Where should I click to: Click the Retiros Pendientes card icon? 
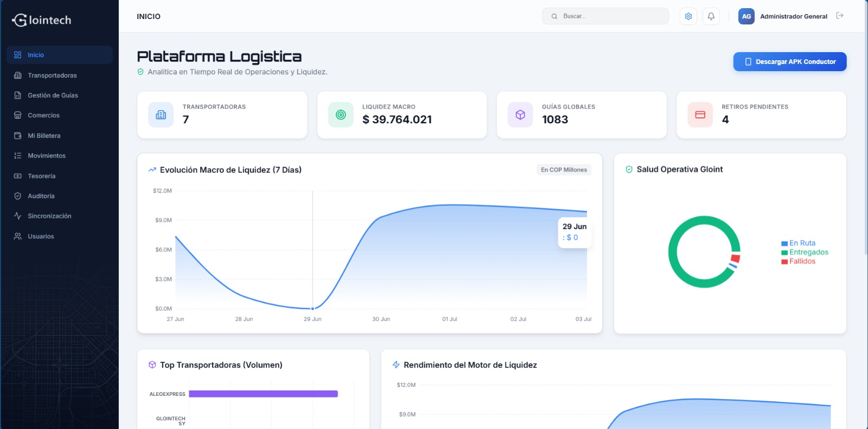click(x=700, y=115)
